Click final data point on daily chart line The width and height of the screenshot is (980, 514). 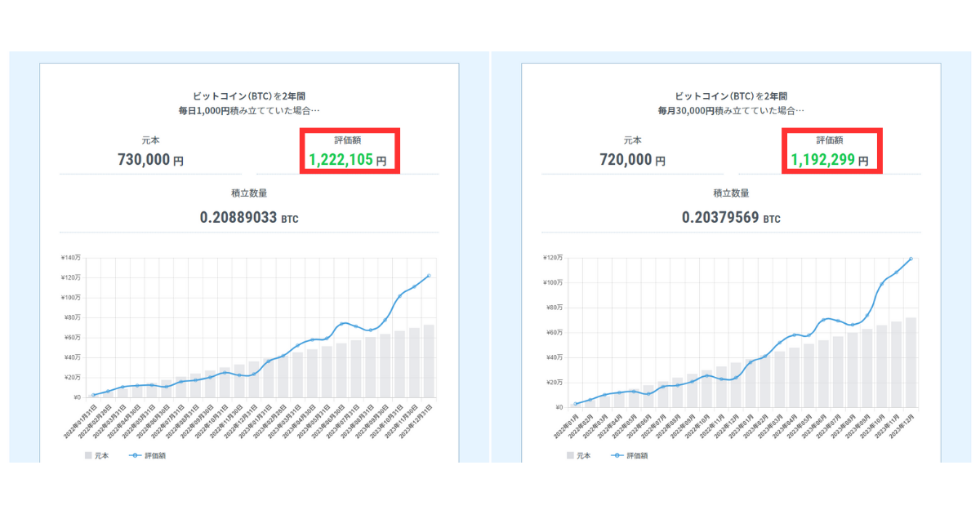coord(429,276)
